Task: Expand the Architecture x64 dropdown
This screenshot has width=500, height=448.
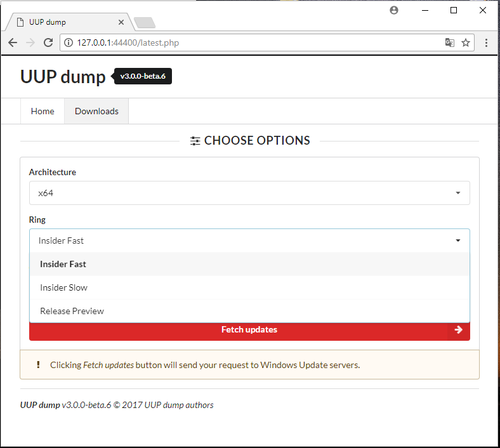Action: (x=249, y=193)
